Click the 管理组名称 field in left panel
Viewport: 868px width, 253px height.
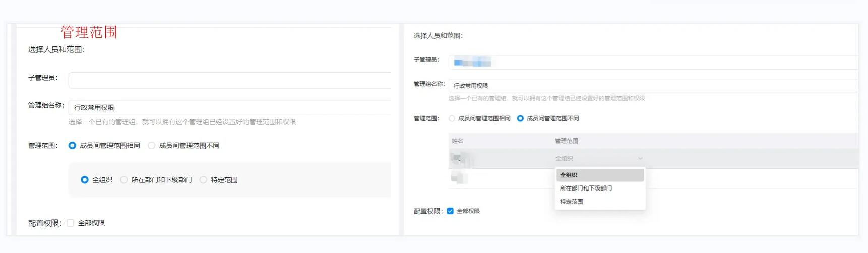230,107
